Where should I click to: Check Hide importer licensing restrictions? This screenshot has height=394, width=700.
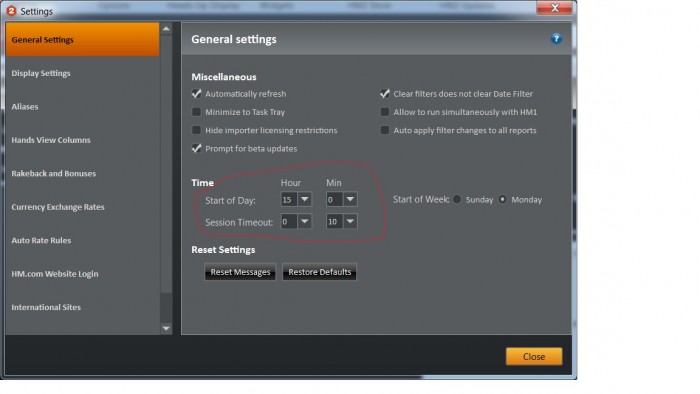pos(196,130)
